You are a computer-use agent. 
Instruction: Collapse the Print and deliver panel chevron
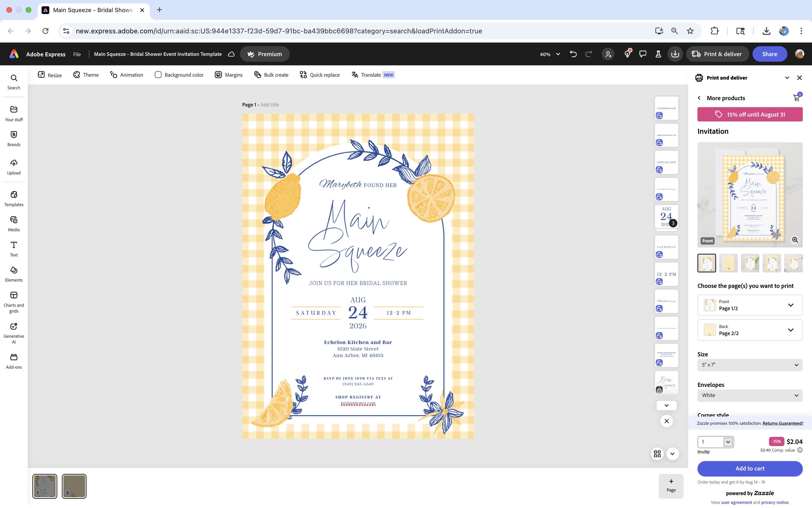[x=787, y=77]
